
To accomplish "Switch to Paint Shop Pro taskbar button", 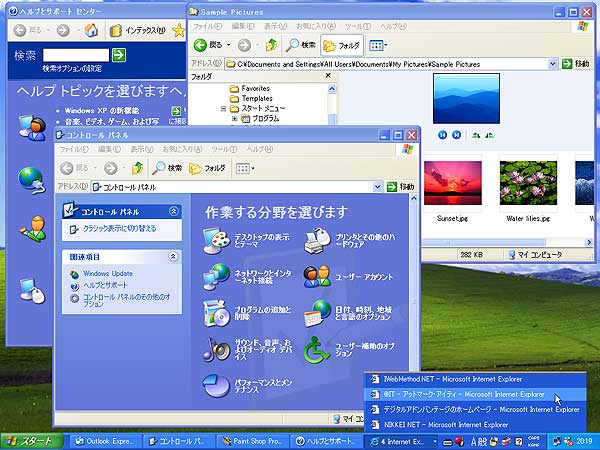I will pos(253,441).
